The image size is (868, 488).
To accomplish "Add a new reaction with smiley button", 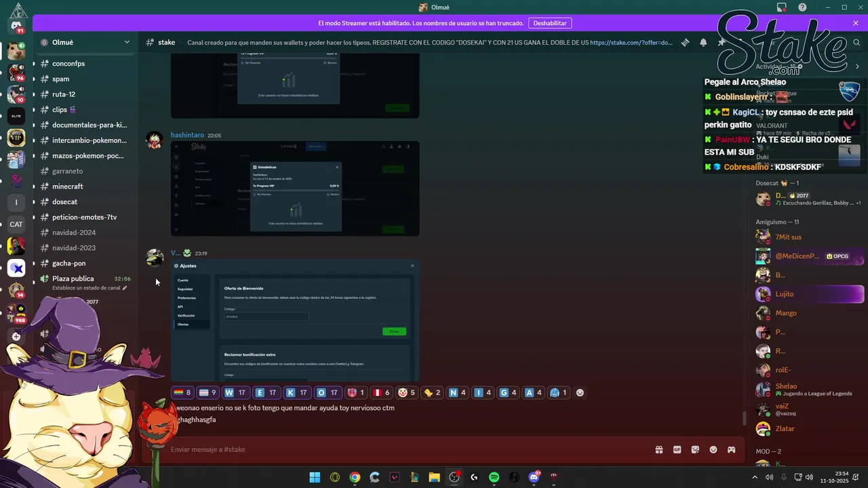I will point(580,392).
